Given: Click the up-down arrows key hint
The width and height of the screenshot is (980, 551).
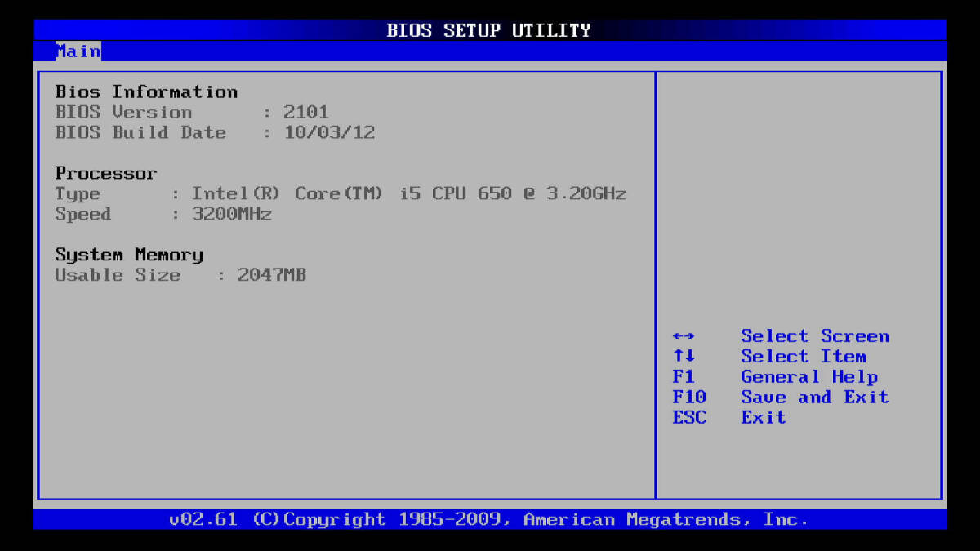Looking at the screenshot, I should point(684,357).
